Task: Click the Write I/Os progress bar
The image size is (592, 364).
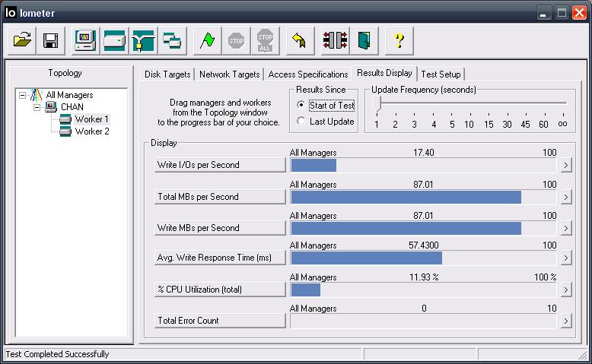Action: [424, 165]
